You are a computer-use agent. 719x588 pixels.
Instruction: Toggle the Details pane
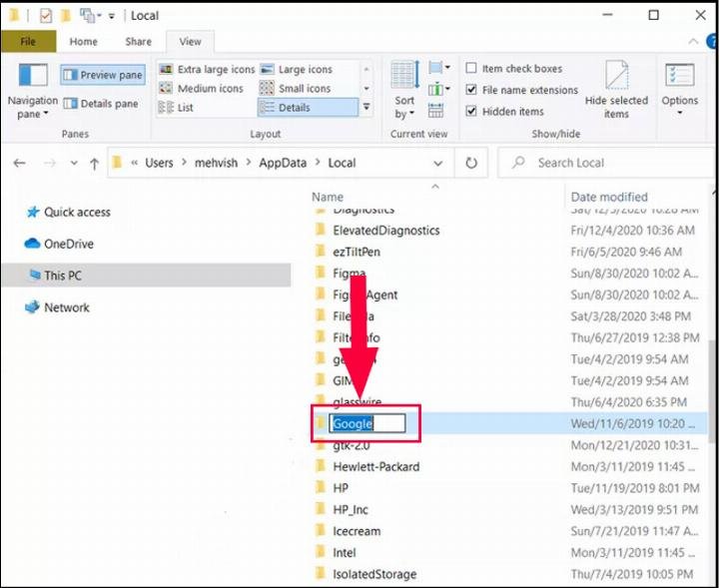click(101, 104)
